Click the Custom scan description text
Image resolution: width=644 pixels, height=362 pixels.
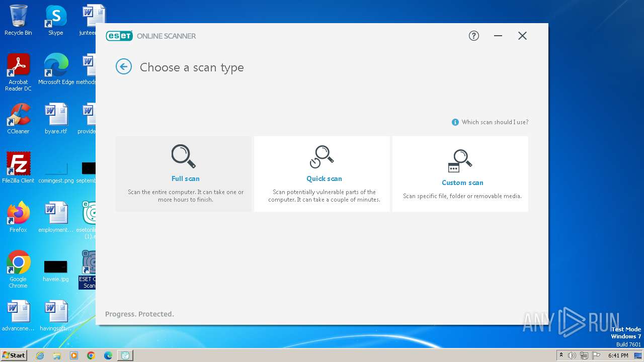coord(462,196)
